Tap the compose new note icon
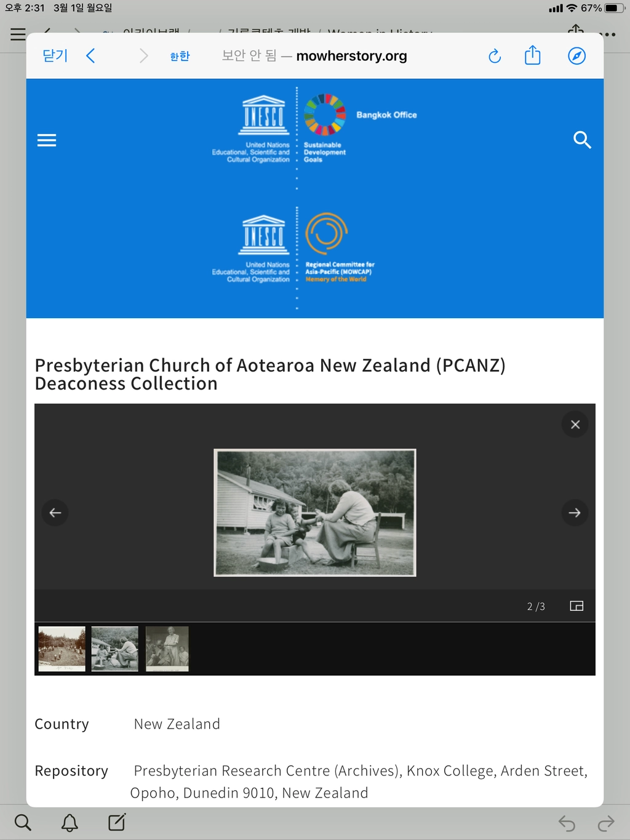The image size is (630, 840). tap(117, 822)
